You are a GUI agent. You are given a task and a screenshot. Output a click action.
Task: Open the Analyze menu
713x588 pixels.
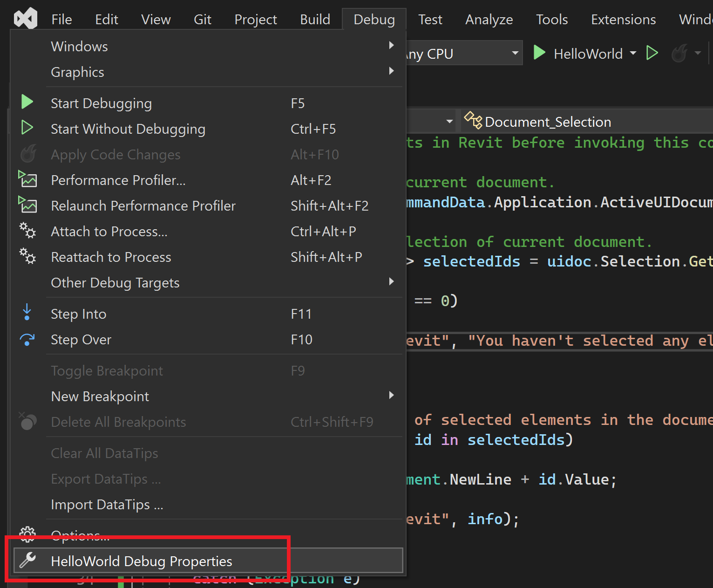point(489,19)
